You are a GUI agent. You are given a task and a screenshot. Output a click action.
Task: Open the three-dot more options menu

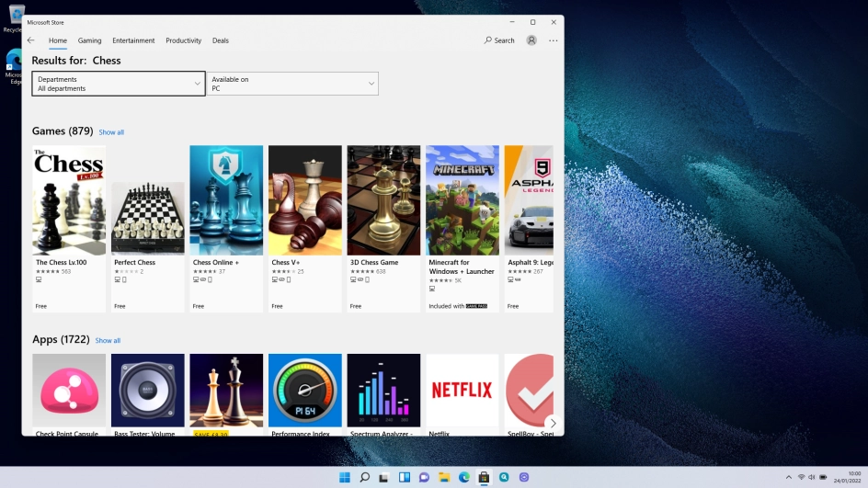(553, 40)
